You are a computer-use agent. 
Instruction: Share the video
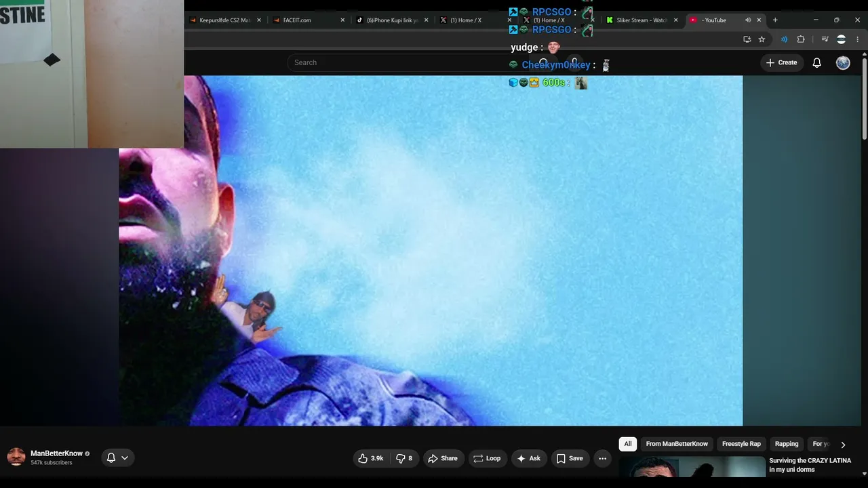point(444,458)
